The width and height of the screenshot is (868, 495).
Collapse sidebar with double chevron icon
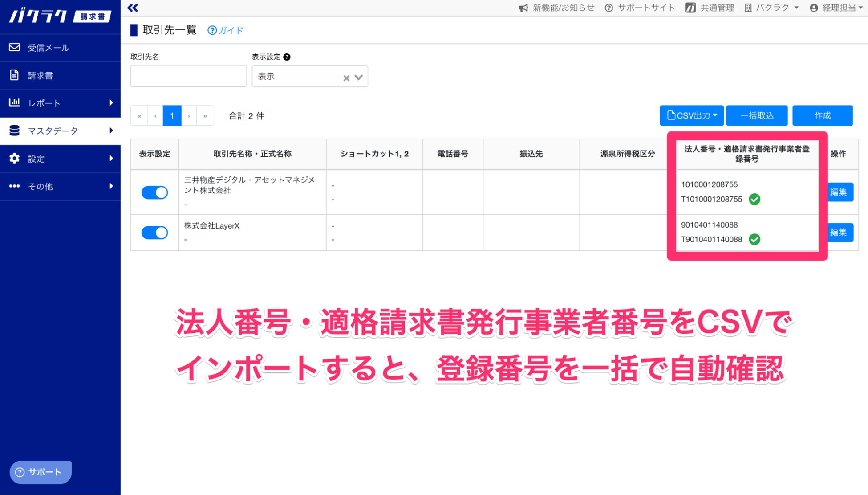(x=133, y=8)
